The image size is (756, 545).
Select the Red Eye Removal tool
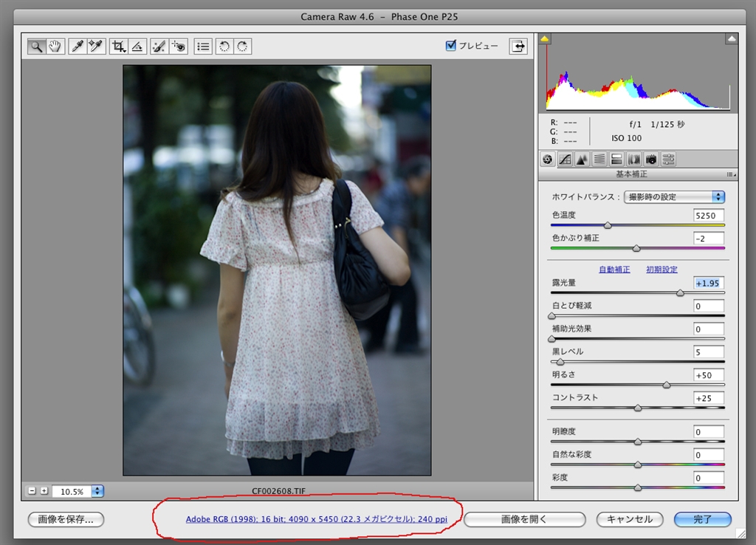[x=179, y=47]
